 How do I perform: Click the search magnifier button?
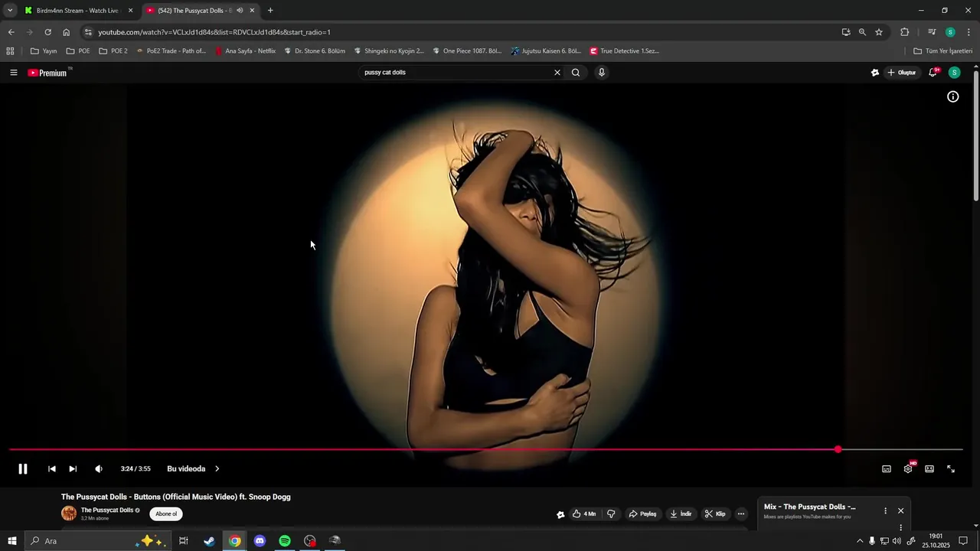(576, 73)
